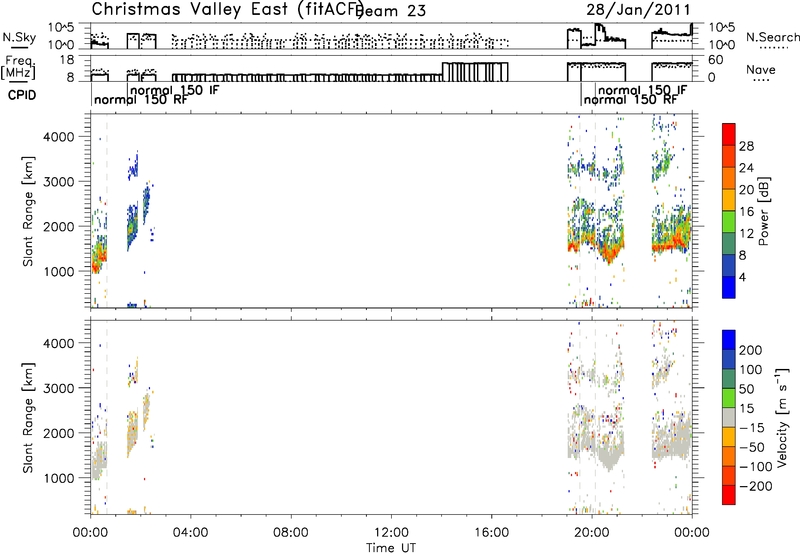
Task: Click the date '28/Jan/2011'
Action: tap(638, 9)
